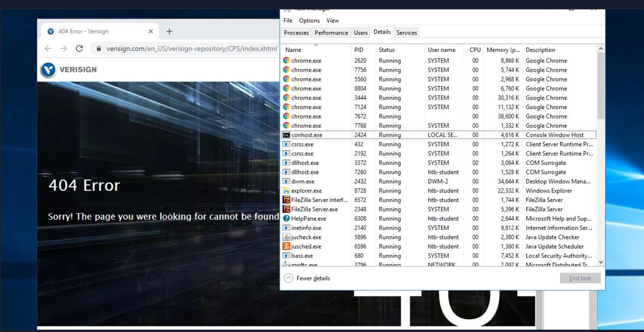This screenshot has width=644, height=332.
Task: Collapse Task Manager with Fewer details
Action: (307, 278)
